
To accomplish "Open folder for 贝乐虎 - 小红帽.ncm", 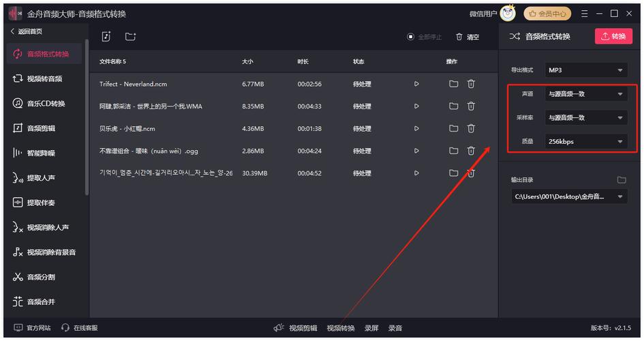I will click(x=453, y=128).
